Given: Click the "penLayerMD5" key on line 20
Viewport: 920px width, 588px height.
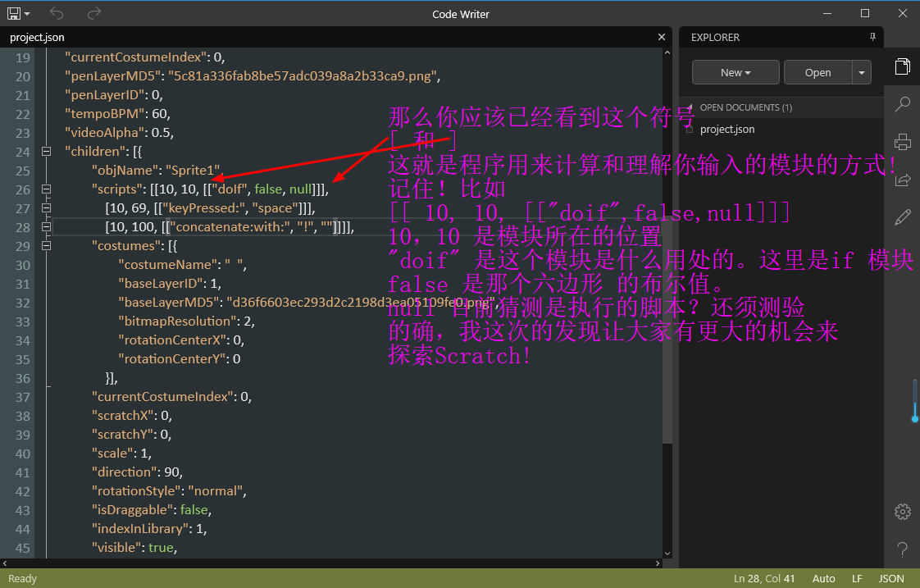Looking at the screenshot, I should (x=112, y=76).
